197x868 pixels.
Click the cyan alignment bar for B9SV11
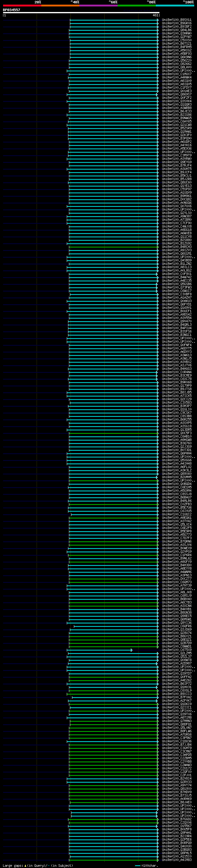click(114, 20)
